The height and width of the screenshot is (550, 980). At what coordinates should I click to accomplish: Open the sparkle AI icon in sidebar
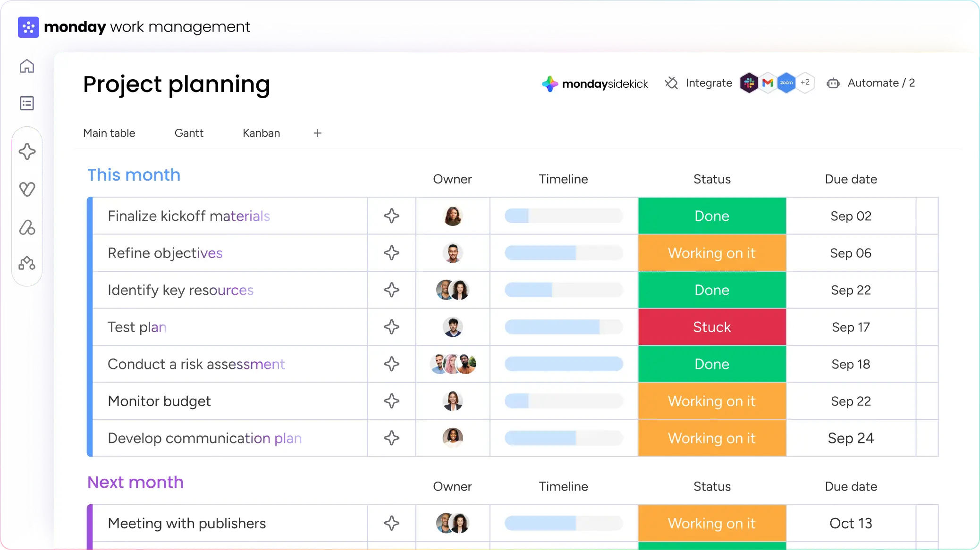pyautogui.click(x=27, y=152)
